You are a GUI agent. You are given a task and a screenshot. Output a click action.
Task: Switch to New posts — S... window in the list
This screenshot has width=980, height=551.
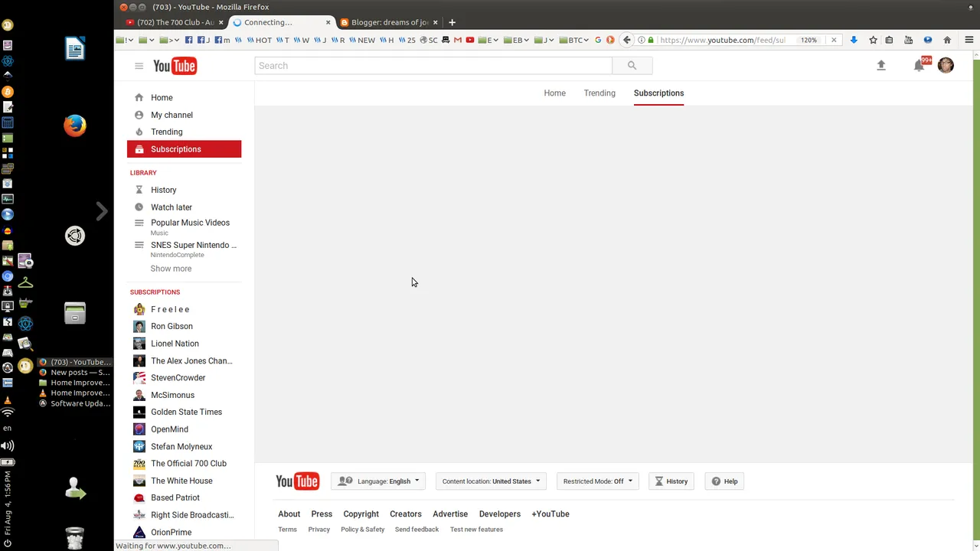tap(76, 373)
